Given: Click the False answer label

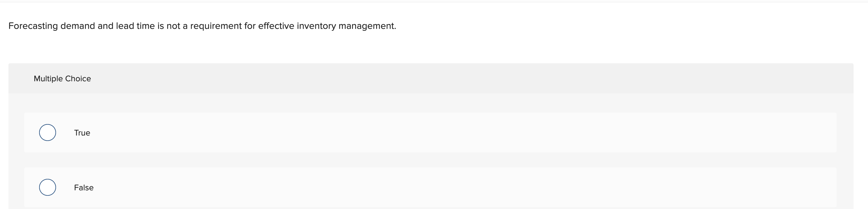Looking at the screenshot, I should coord(83,188).
